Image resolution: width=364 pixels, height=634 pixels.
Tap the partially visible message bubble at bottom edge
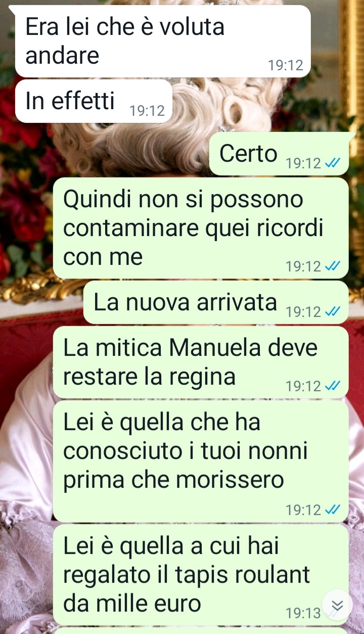click(x=201, y=631)
